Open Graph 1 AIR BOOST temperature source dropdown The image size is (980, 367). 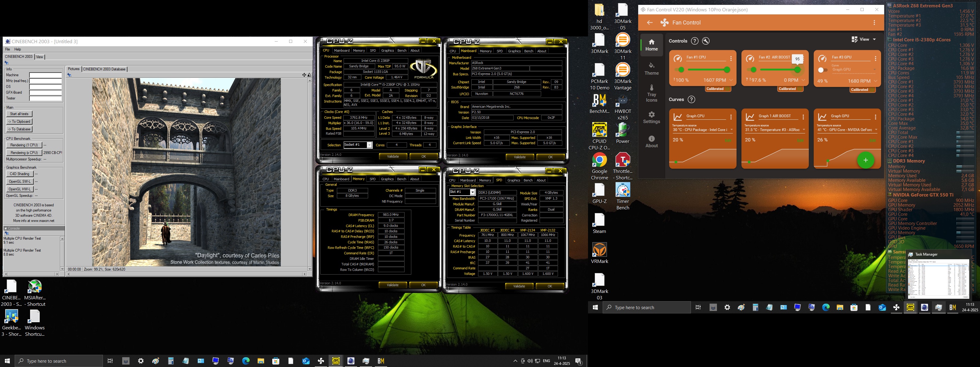(x=775, y=130)
